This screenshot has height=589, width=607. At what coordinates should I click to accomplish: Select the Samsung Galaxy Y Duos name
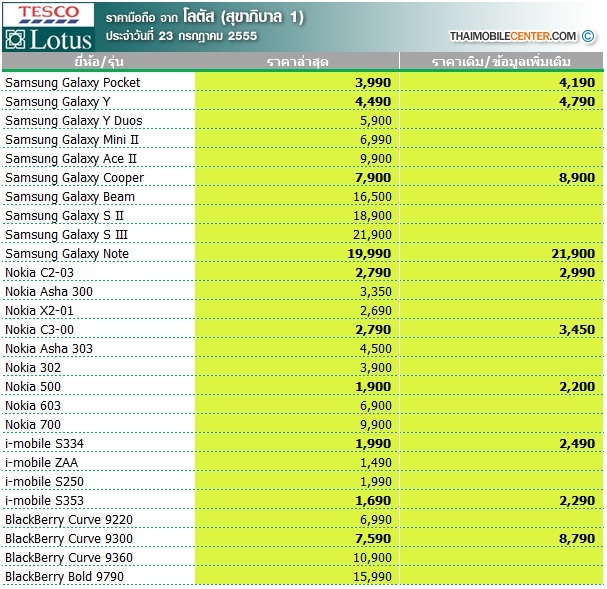tap(74, 120)
